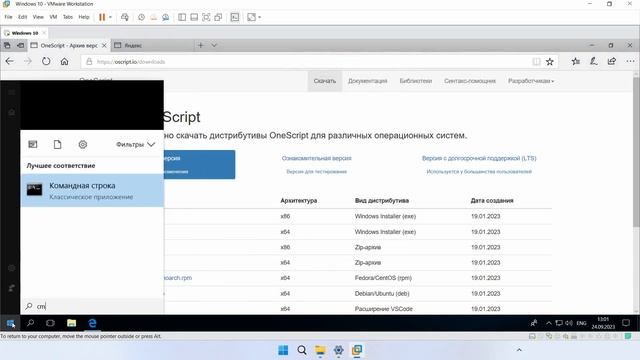
Task: Filter search results by settings gear icon
Action: [x=82, y=144]
